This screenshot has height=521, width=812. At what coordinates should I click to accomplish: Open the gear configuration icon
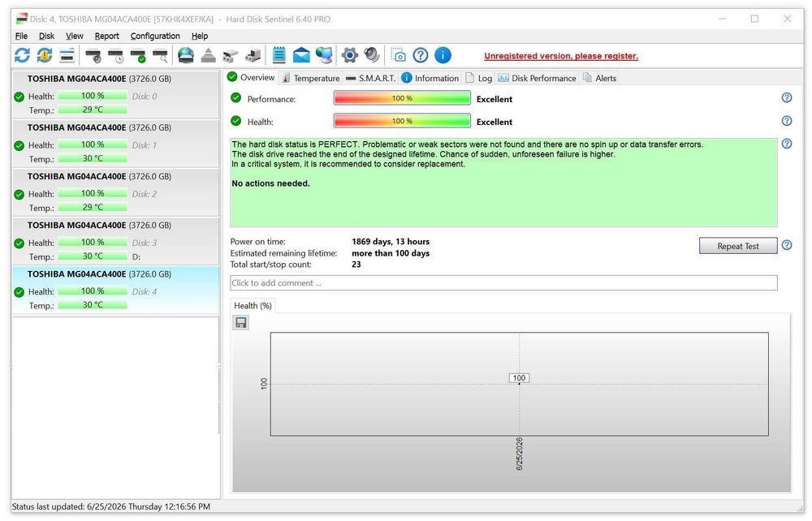point(349,55)
